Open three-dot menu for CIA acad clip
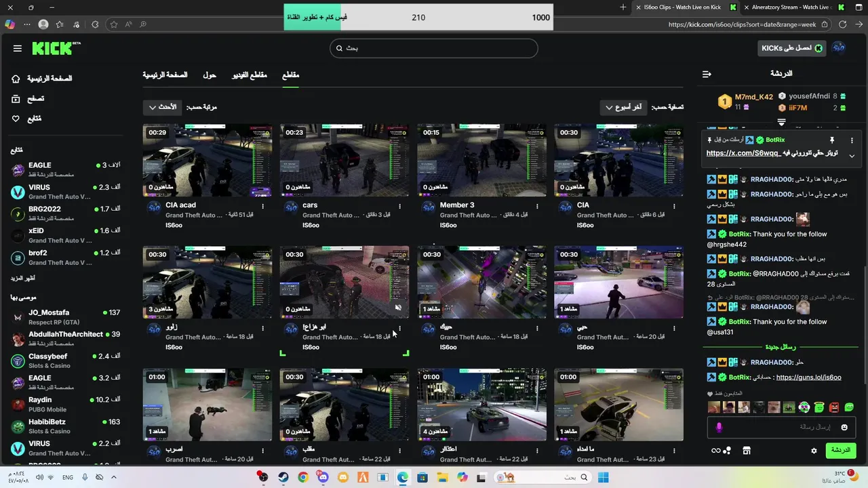 263,206
